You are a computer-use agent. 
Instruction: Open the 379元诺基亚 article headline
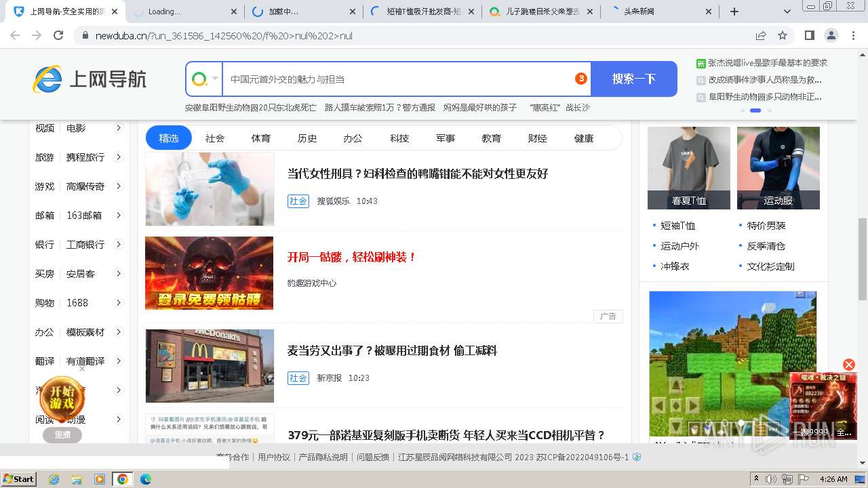pos(446,435)
